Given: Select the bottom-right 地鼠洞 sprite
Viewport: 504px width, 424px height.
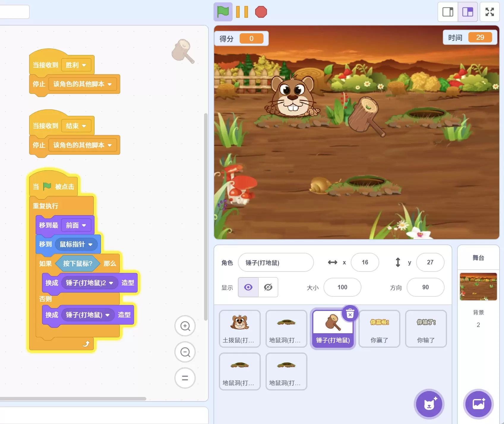Looking at the screenshot, I should pyautogui.click(x=286, y=371).
